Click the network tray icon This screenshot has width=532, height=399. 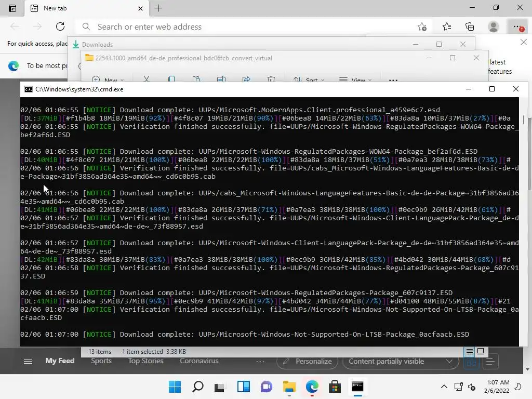[458, 387]
